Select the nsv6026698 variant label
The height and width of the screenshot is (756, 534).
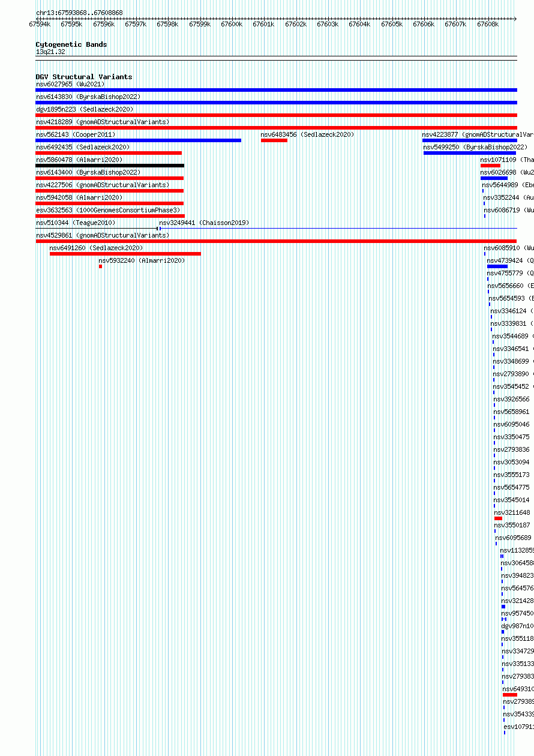tap(507, 172)
